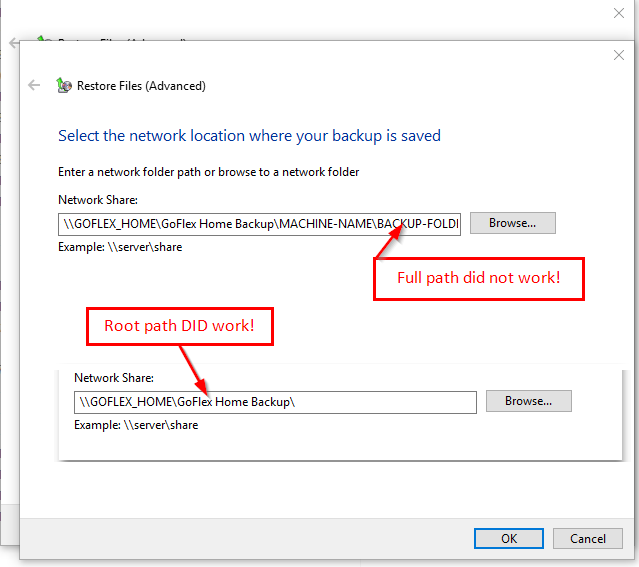Viewport: 639px width, 567px height.
Task: Browse next to the GoFlex Home Backup root path
Action: pos(529,401)
